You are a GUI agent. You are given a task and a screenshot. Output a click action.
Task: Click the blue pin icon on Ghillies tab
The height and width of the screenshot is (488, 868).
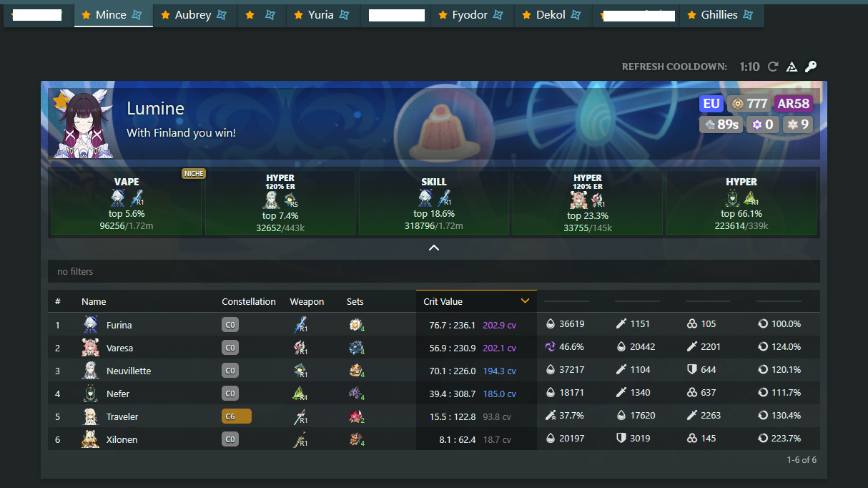(x=749, y=15)
